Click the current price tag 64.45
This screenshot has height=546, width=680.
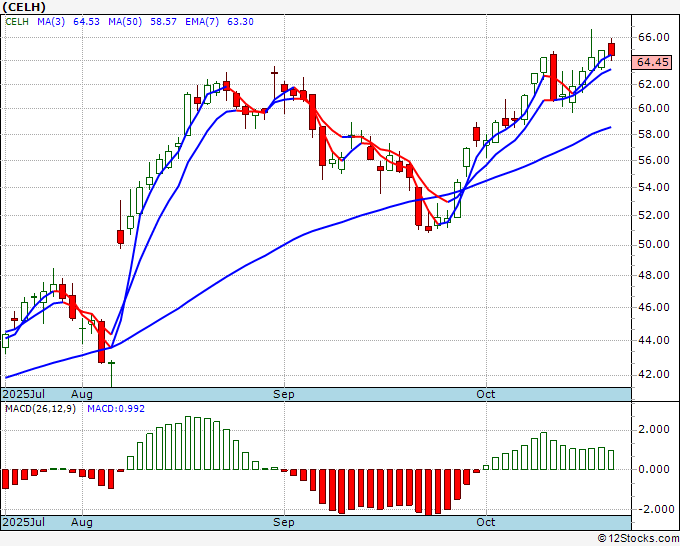652,62
